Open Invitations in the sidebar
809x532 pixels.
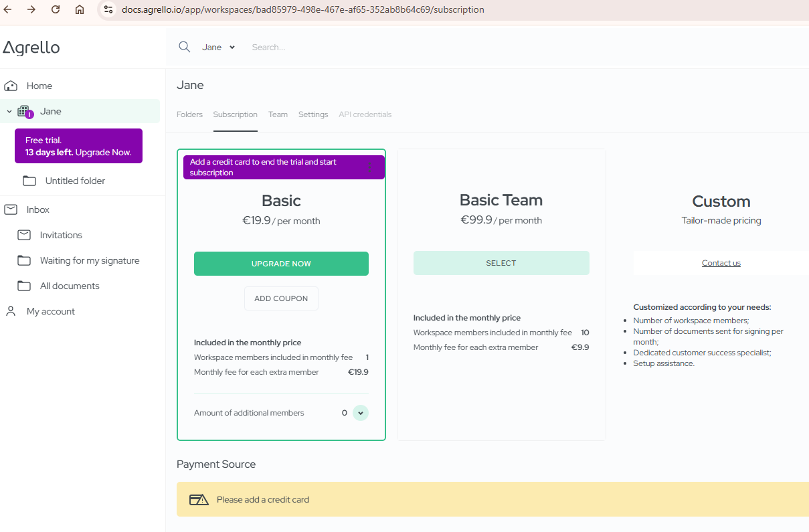pos(61,235)
